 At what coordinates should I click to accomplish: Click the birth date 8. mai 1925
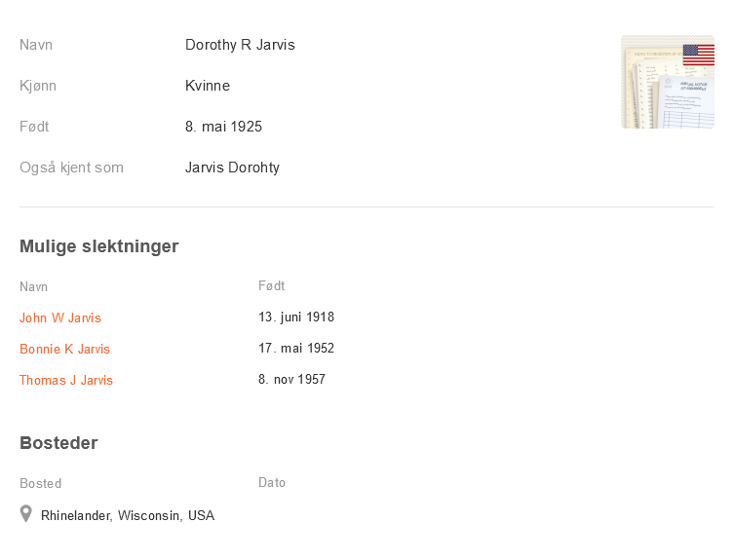tap(223, 127)
